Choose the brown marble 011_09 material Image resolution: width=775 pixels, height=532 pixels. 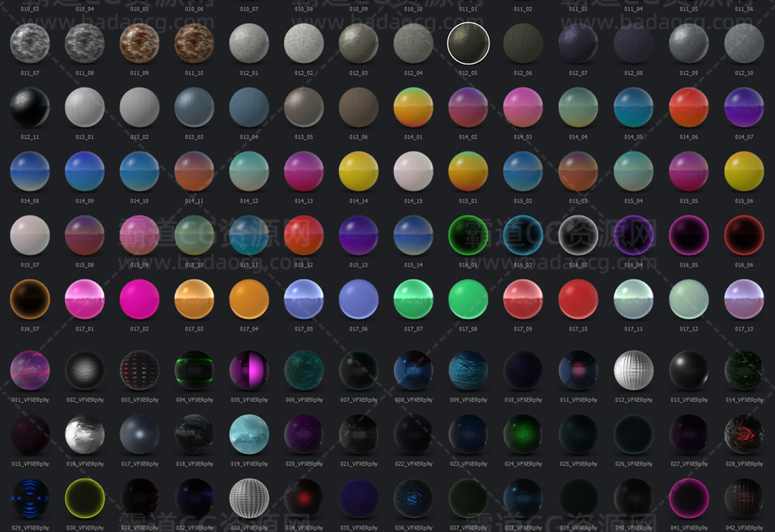[x=139, y=43]
